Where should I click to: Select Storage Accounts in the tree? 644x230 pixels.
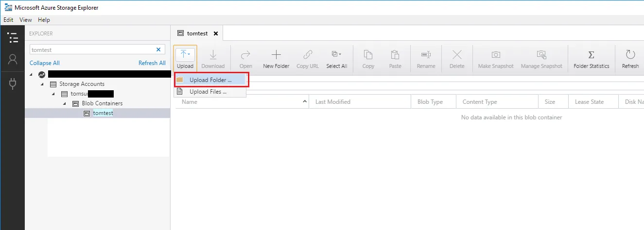[x=82, y=84]
